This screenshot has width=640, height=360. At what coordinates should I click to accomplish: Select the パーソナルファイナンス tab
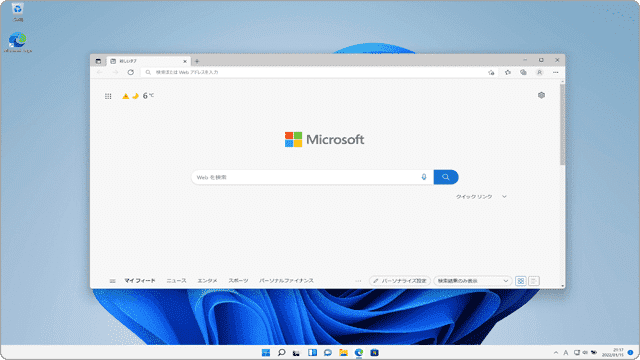click(x=286, y=281)
